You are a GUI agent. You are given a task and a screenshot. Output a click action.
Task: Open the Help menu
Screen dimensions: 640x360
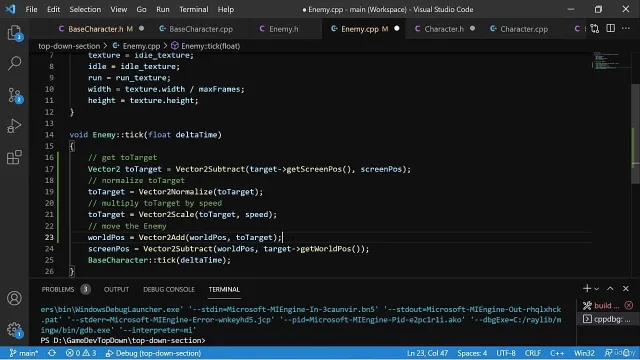pos(225,9)
